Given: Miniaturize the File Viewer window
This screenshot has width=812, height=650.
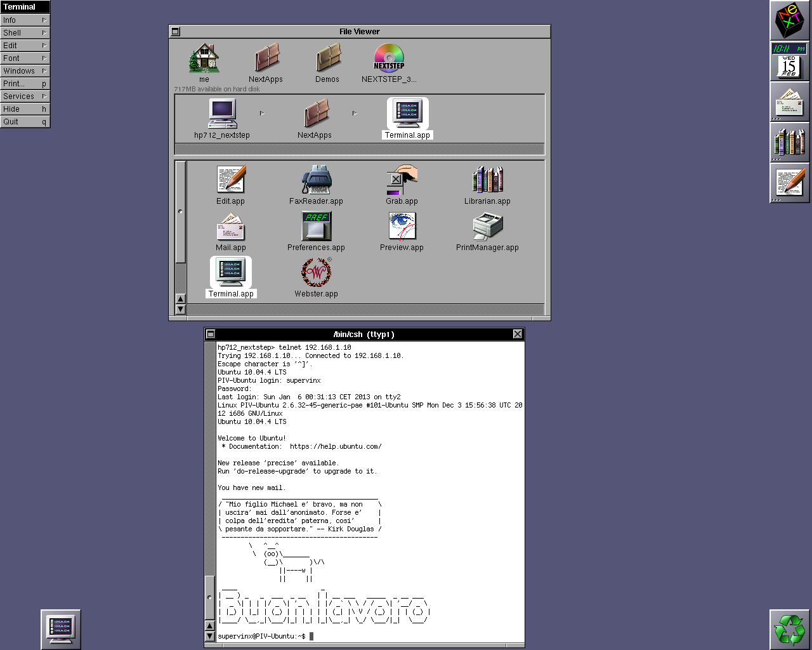Looking at the screenshot, I should (x=176, y=31).
